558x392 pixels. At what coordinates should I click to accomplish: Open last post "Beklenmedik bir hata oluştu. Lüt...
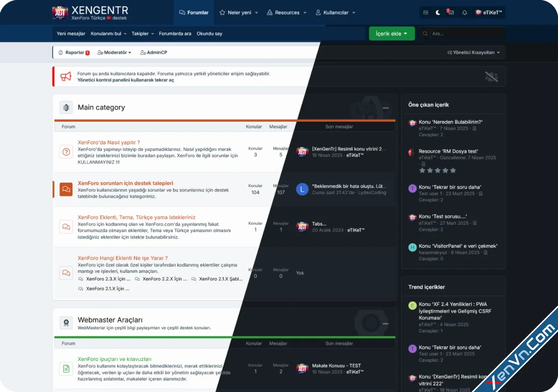349,186
